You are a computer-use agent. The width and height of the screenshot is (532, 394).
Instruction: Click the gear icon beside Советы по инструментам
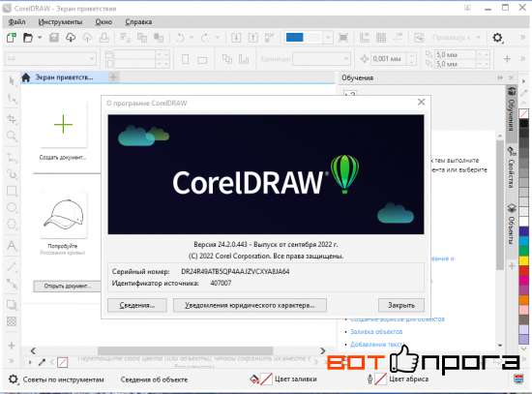pos(14,379)
